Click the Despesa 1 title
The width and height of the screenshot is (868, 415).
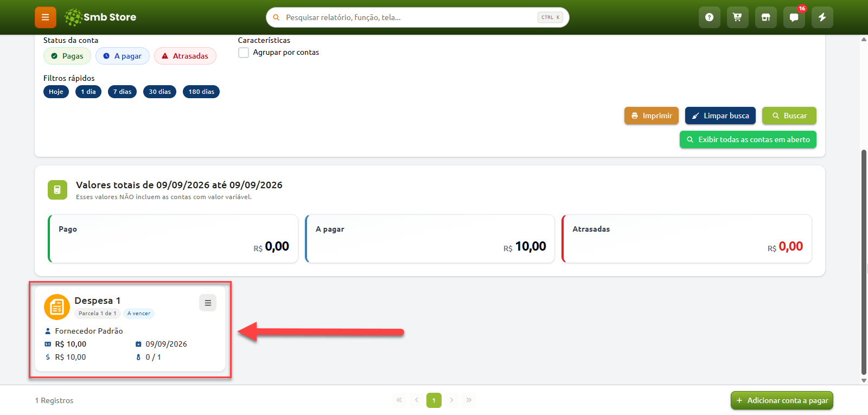[98, 301]
